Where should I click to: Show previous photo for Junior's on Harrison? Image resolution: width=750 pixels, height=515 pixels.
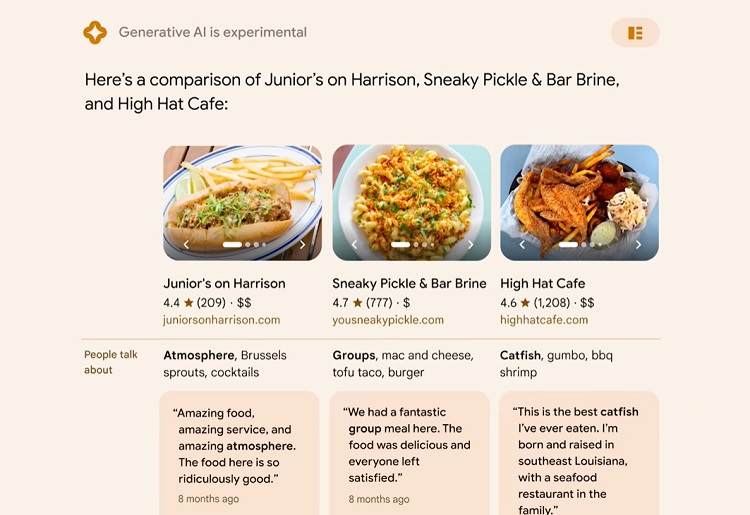click(186, 244)
